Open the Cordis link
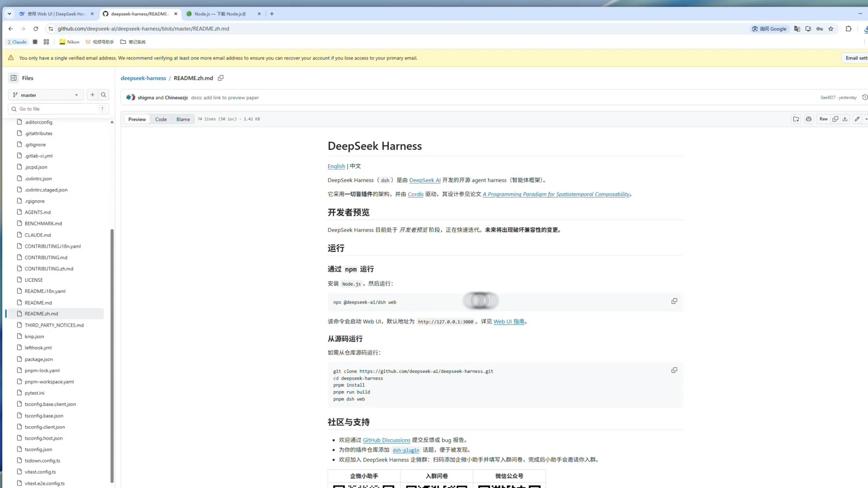Image resolution: width=868 pixels, height=488 pixels. coord(416,194)
